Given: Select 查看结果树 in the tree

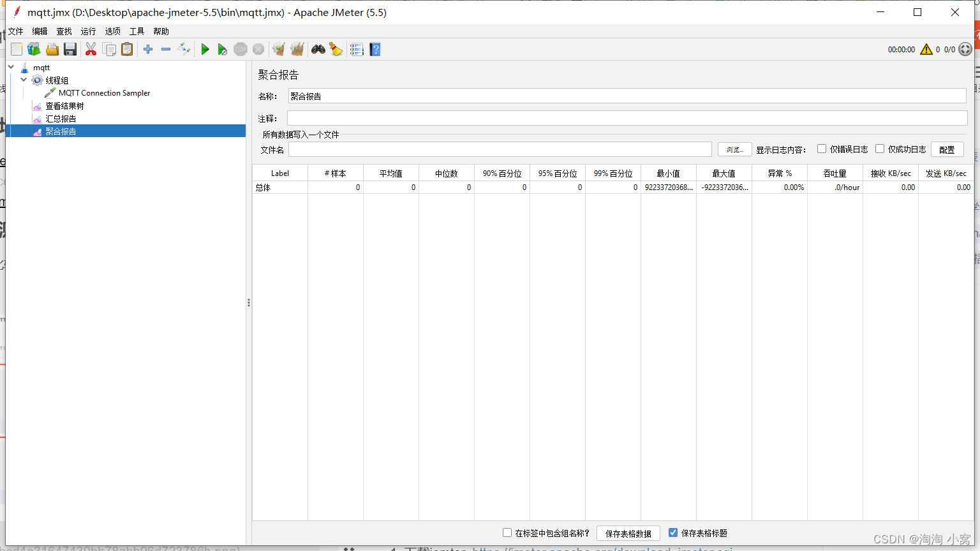Looking at the screenshot, I should tap(64, 106).
